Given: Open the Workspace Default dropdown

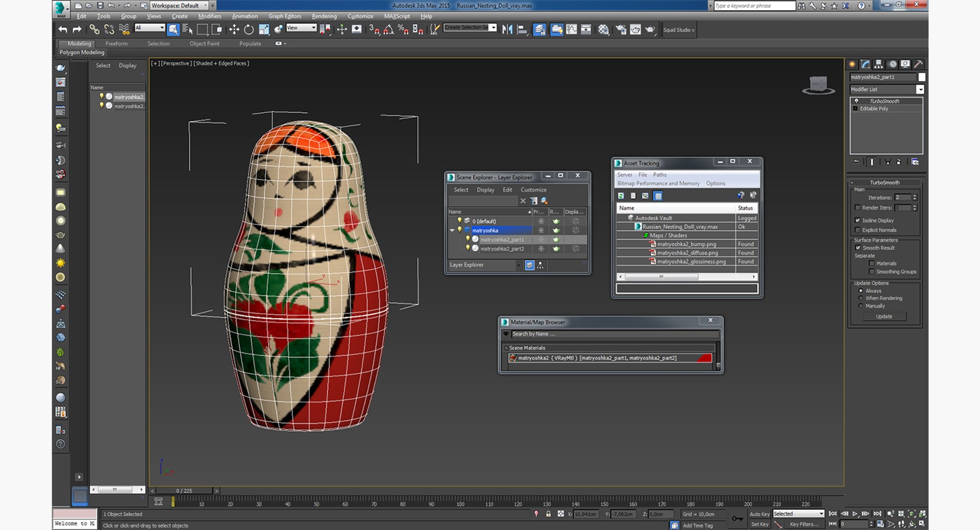Looking at the screenshot, I should [179, 6].
